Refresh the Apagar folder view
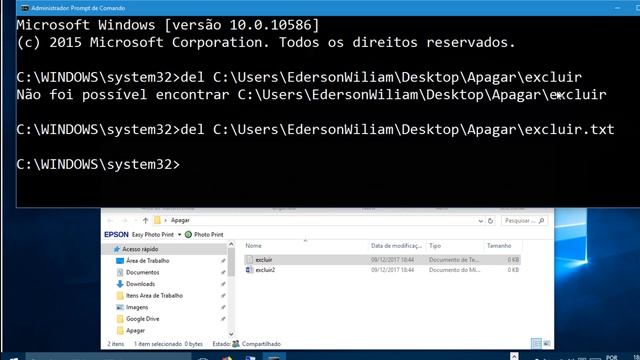Image resolution: width=640 pixels, height=360 pixels. tap(490, 220)
